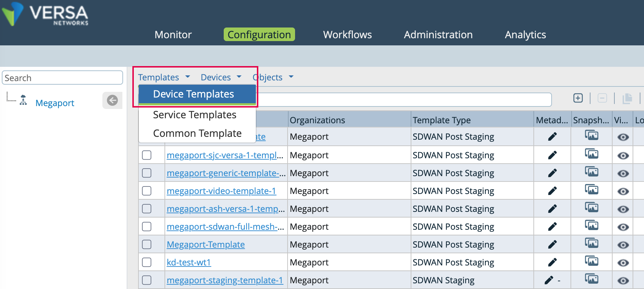The width and height of the screenshot is (644, 289).
Task: Select checkbox for megaport-staging-template-1
Action: 147,280
